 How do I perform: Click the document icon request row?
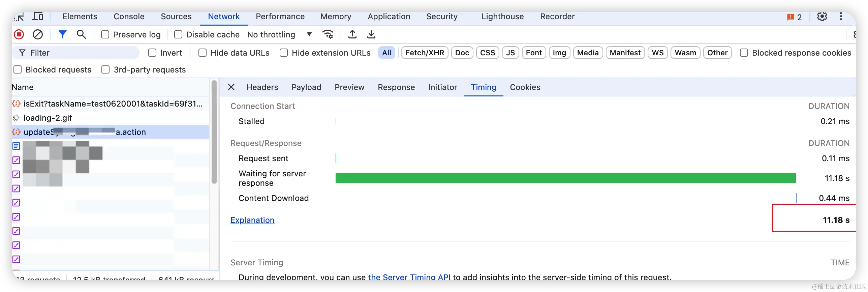tap(111, 146)
